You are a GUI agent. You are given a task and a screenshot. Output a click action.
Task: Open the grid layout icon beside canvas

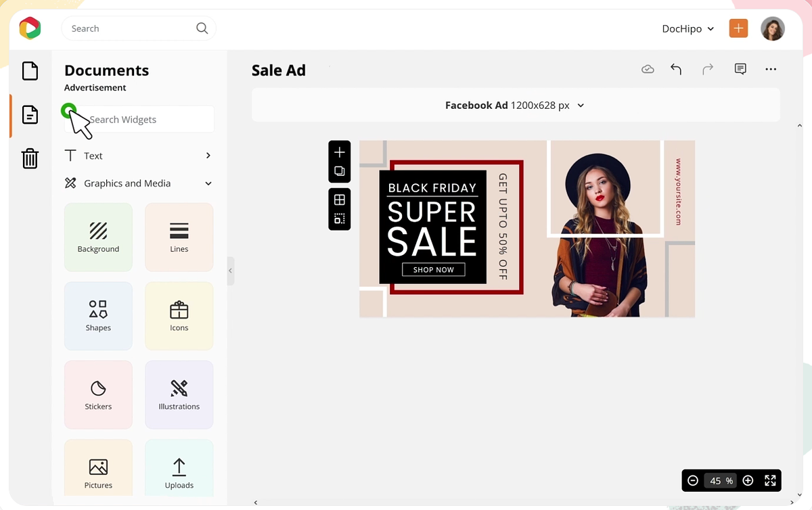pos(340,200)
